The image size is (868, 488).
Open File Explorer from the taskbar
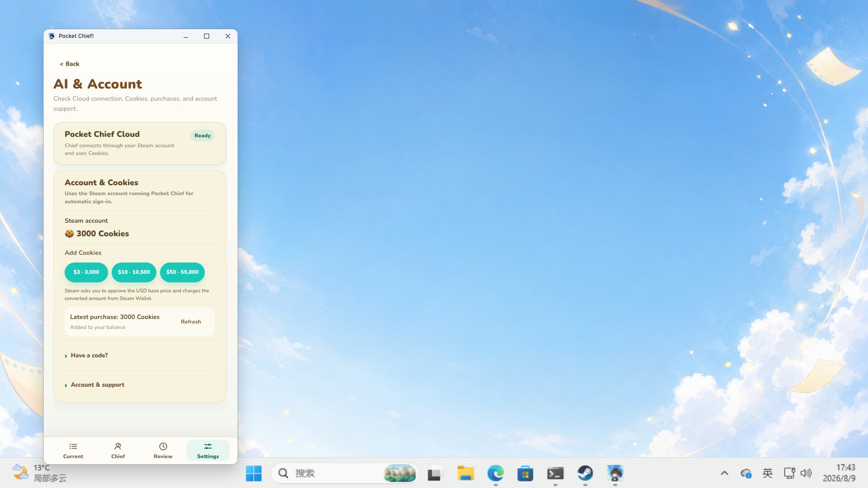466,473
